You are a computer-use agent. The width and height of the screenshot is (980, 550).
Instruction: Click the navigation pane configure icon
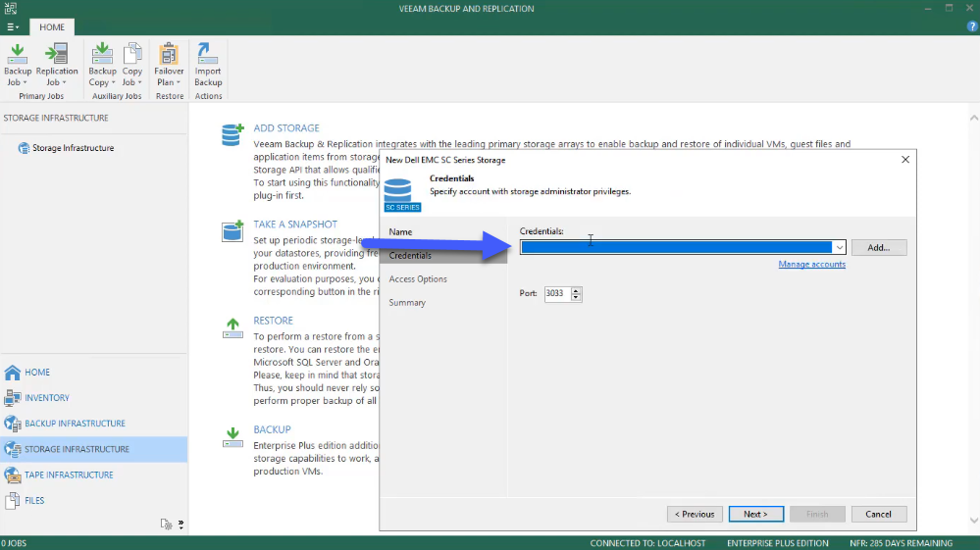(166, 525)
